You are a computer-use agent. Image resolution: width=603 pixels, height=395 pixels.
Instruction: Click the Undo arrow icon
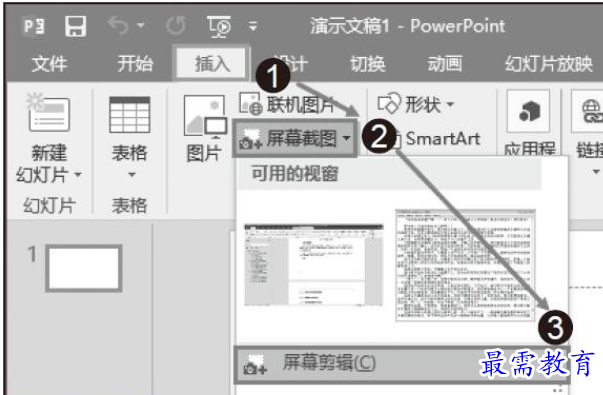point(118,26)
